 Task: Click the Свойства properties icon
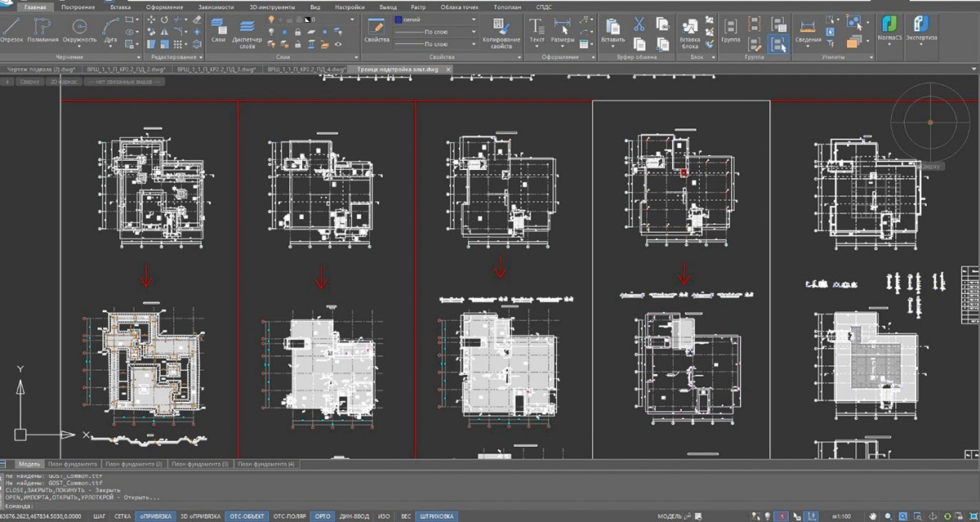click(376, 28)
